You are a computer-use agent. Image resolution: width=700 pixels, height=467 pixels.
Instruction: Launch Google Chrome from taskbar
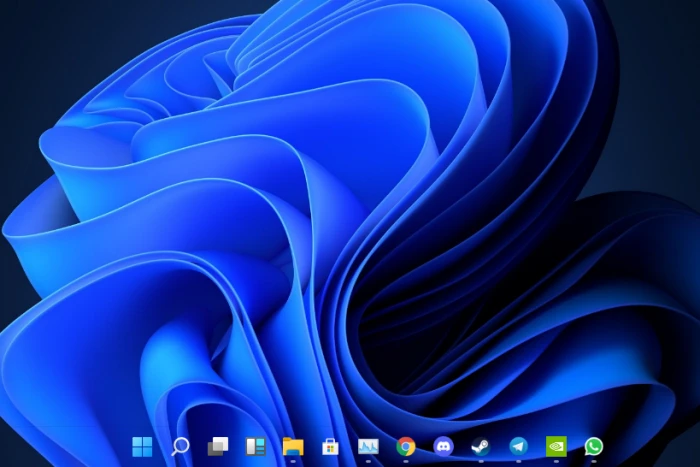tap(406, 446)
